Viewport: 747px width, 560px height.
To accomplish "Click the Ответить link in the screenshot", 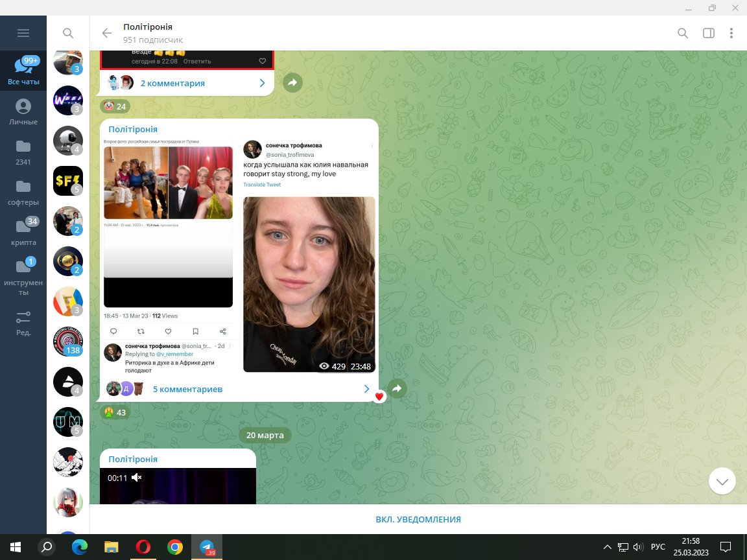I will pos(197,62).
